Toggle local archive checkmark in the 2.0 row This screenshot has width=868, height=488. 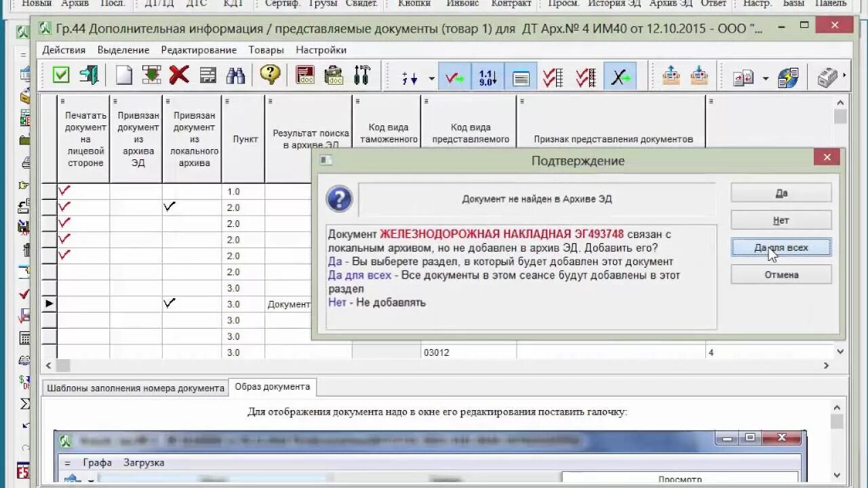[x=170, y=207]
